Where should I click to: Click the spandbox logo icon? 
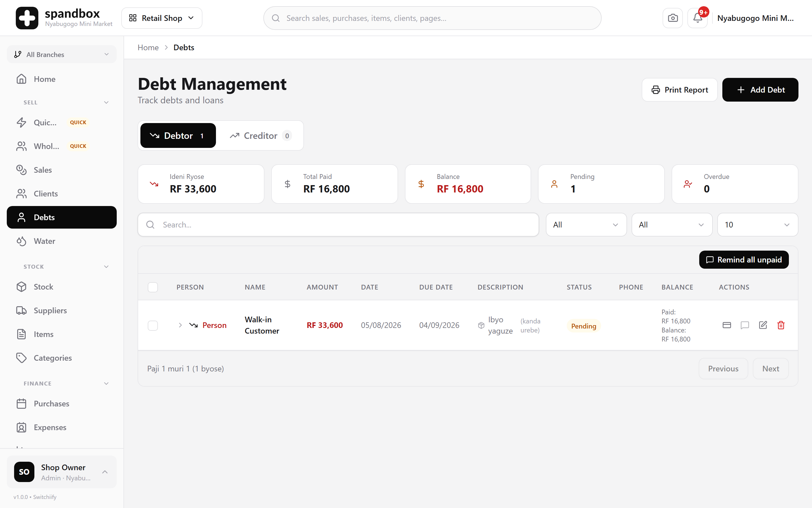click(x=27, y=18)
